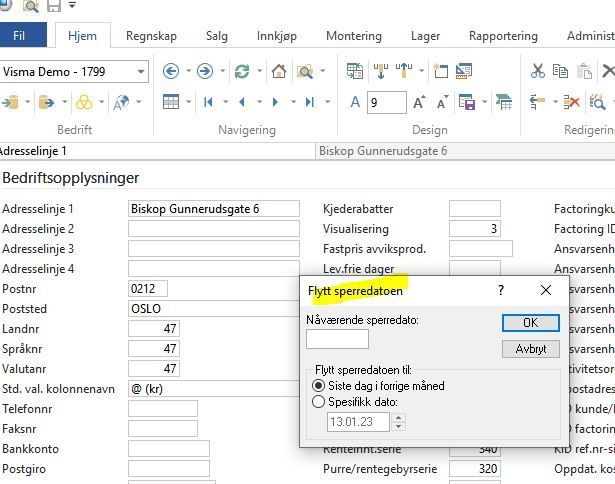615x484 pixels.
Task: Click the Poststed OSLO field
Action: [x=214, y=309]
